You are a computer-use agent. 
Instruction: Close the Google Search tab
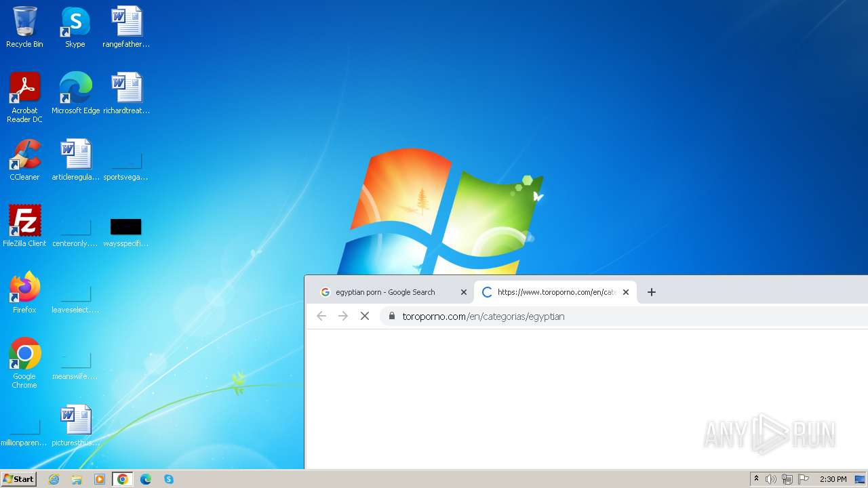464,292
